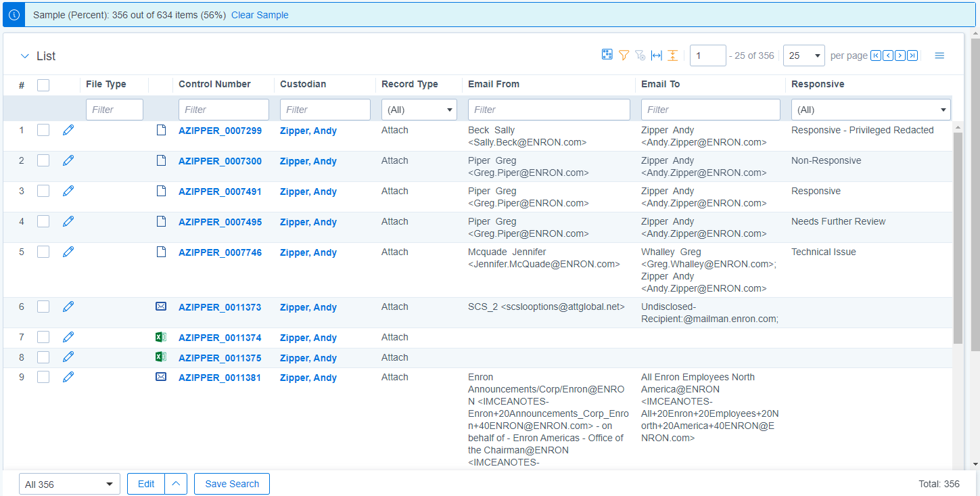Open the Responsive filter dropdown
Viewport: 980px width, 496px height.
pyautogui.click(x=871, y=110)
